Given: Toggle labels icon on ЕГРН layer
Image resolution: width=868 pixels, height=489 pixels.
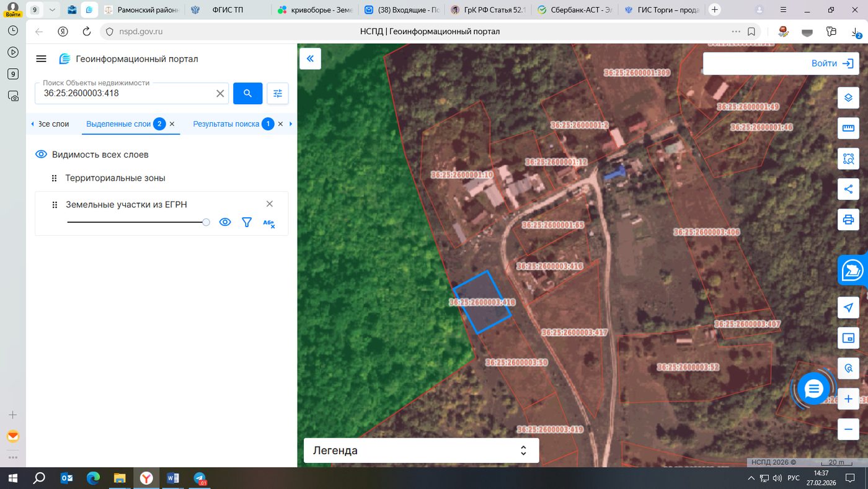Looking at the screenshot, I should click(268, 223).
